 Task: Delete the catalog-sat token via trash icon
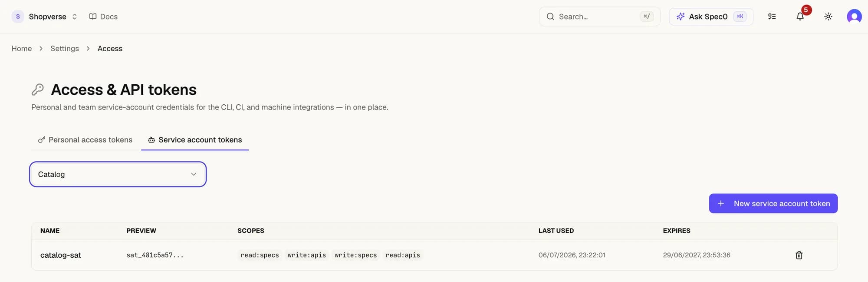799,255
